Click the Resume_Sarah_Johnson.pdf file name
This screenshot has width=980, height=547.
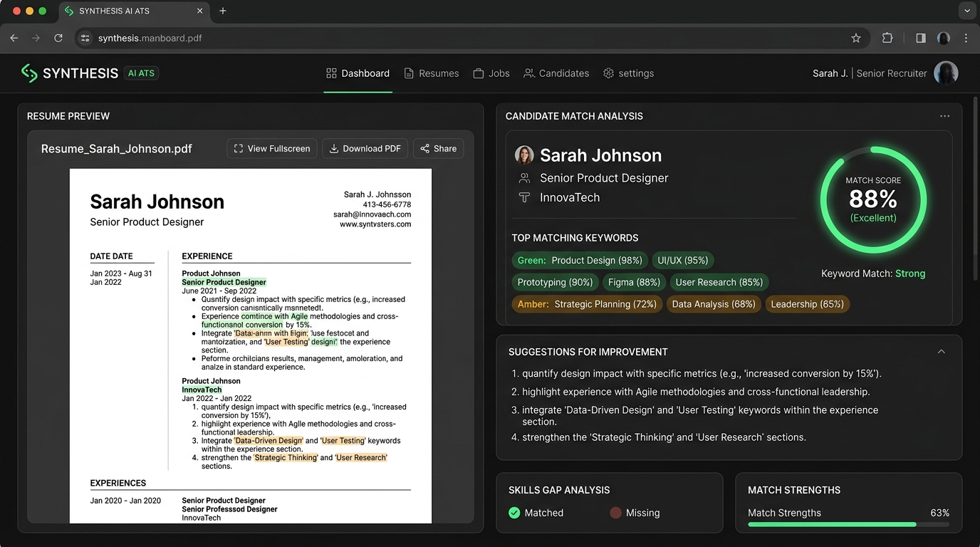click(x=117, y=149)
